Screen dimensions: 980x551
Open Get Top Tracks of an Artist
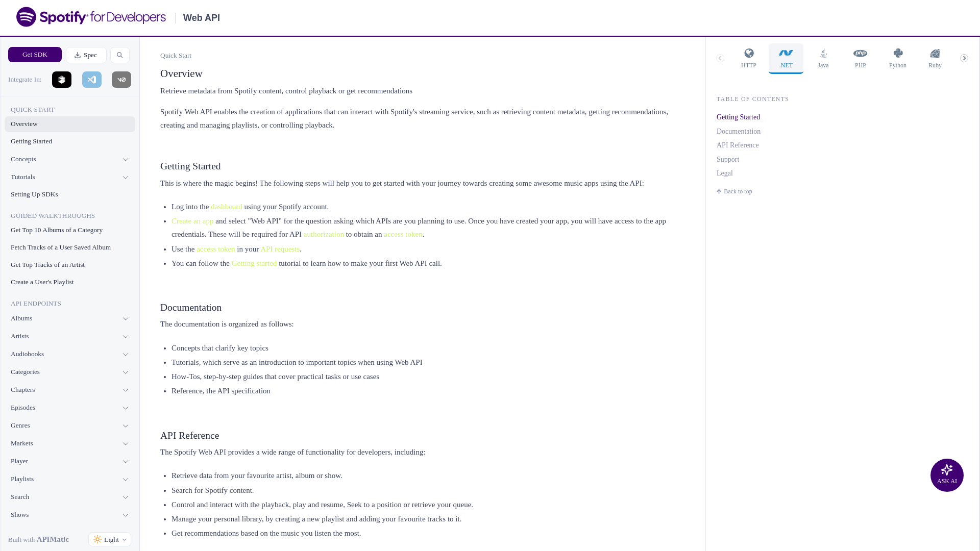click(70, 265)
